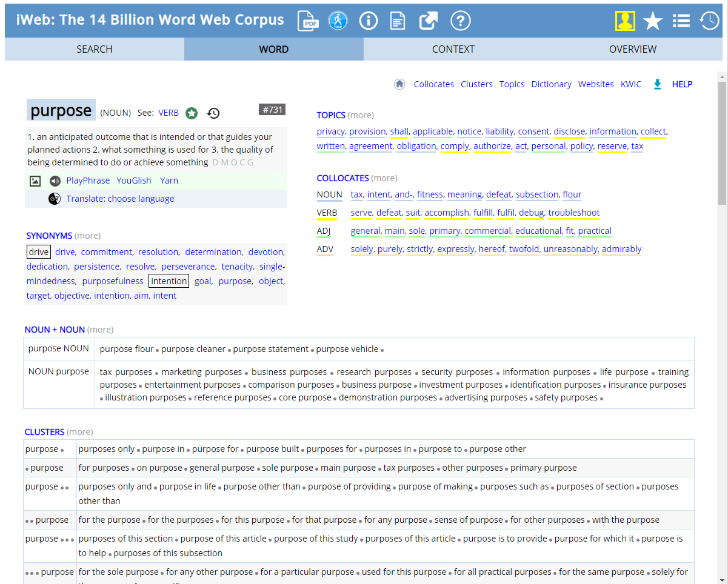
Task: Click the topic word disclose
Action: (569, 131)
